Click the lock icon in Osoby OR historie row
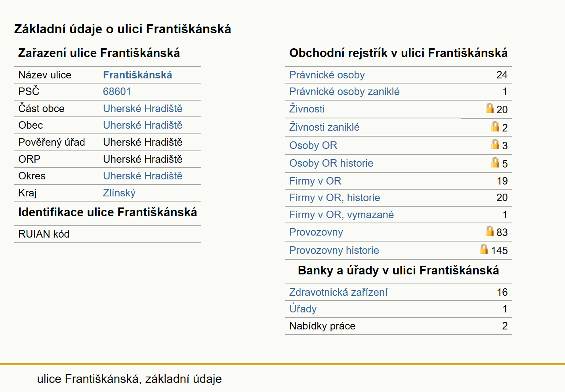This screenshot has width=565, height=392. click(x=495, y=162)
